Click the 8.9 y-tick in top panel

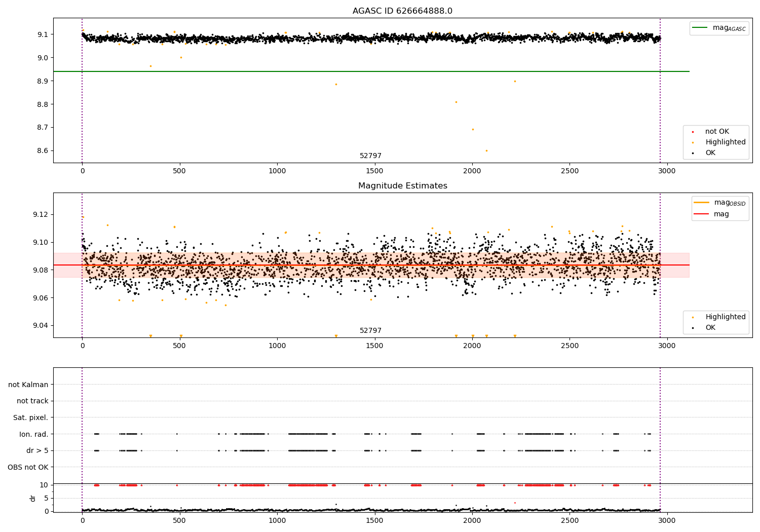coord(43,81)
